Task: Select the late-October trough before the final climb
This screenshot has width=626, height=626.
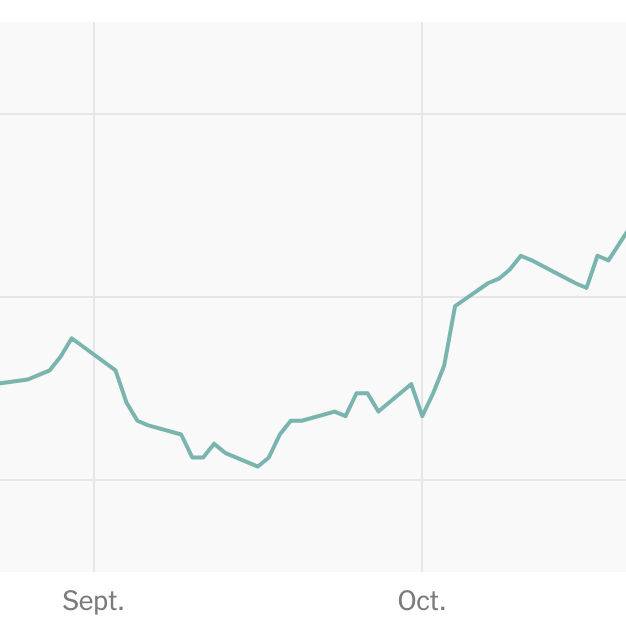Action: tap(586, 287)
